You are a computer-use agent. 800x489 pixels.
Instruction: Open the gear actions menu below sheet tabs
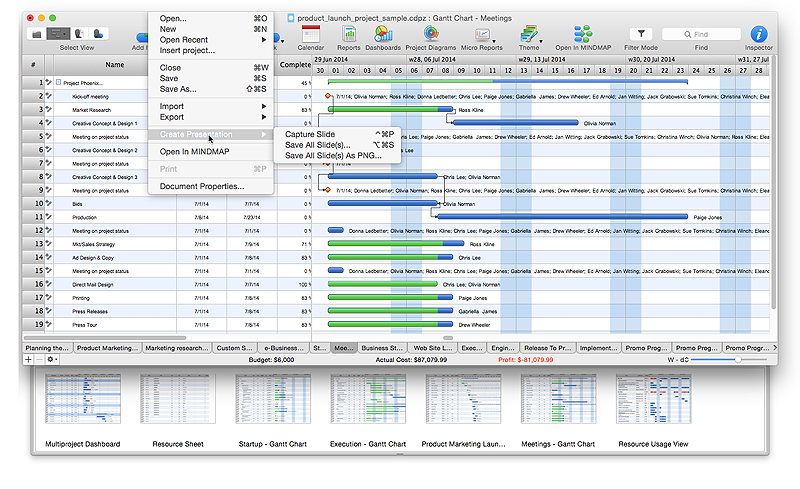[x=50, y=358]
